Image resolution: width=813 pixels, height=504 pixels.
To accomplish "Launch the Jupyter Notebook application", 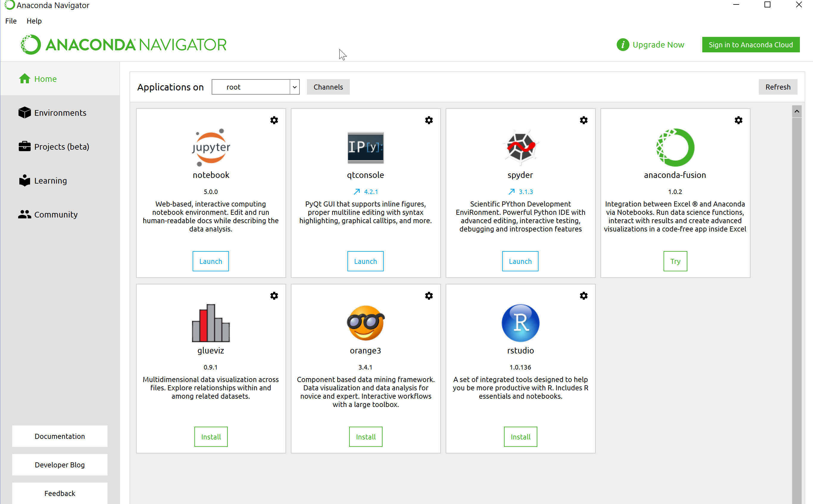I will coord(211,261).
